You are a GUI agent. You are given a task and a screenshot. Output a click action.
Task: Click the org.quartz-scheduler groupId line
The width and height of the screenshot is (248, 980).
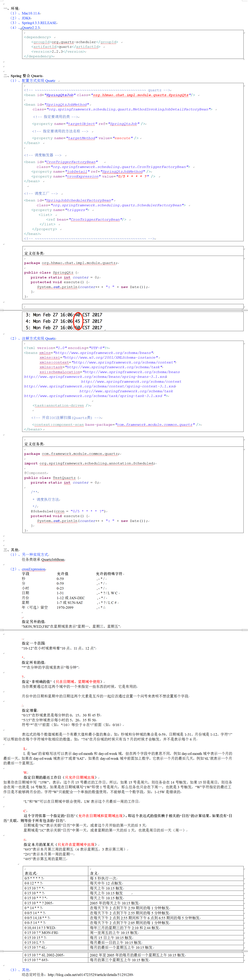point(75,42)
